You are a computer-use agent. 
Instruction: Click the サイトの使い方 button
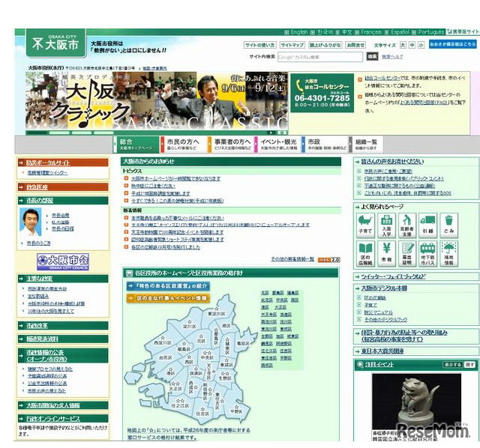coord(260,45)
